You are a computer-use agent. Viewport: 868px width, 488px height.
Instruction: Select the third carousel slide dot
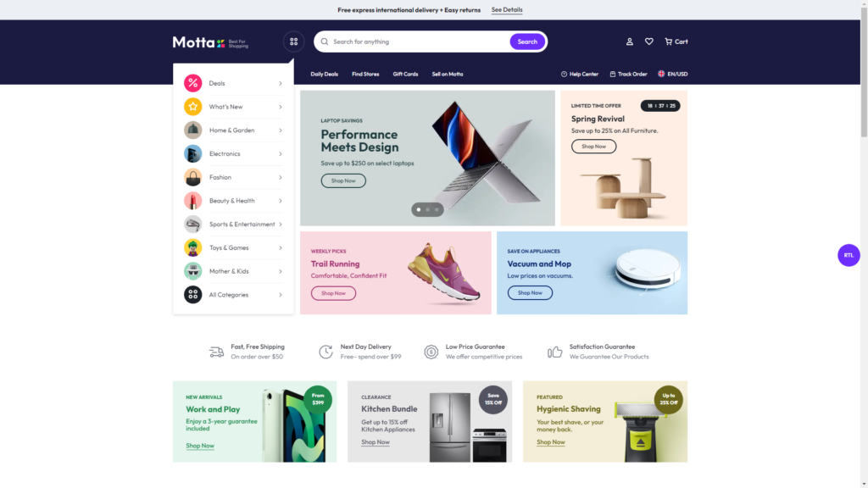click(x=437, y=210)
